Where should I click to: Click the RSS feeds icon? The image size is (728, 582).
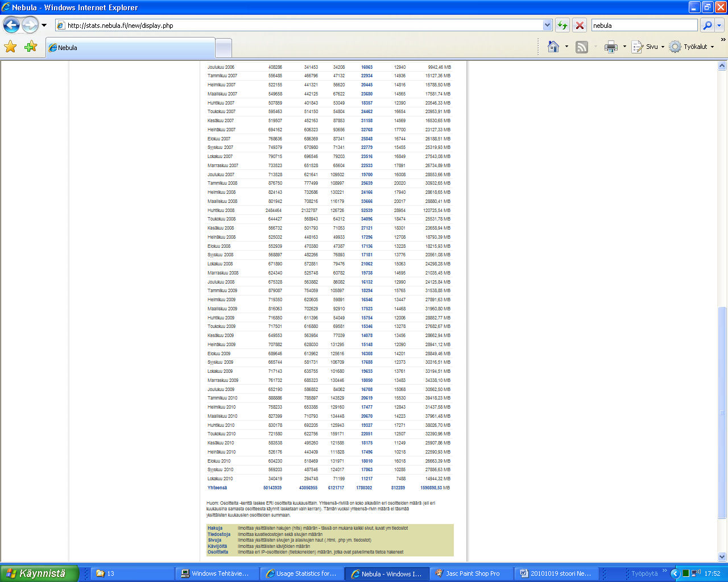pos(581,47)
